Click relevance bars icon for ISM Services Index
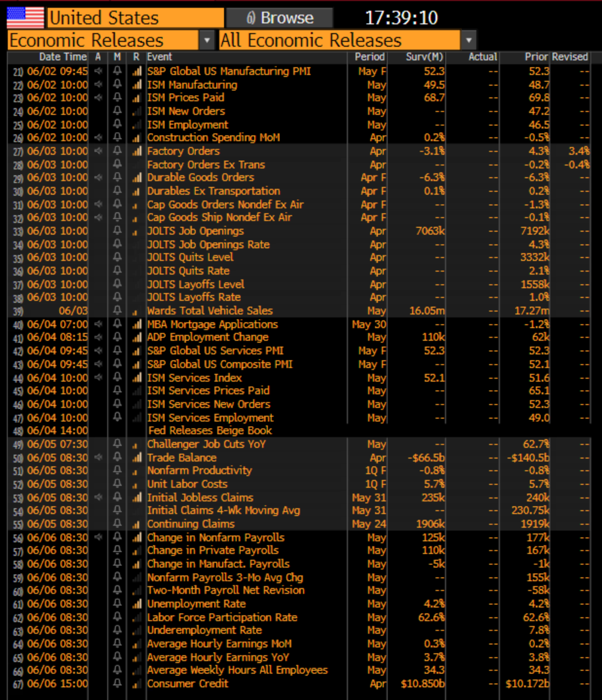602x700 pixels. 137,378
